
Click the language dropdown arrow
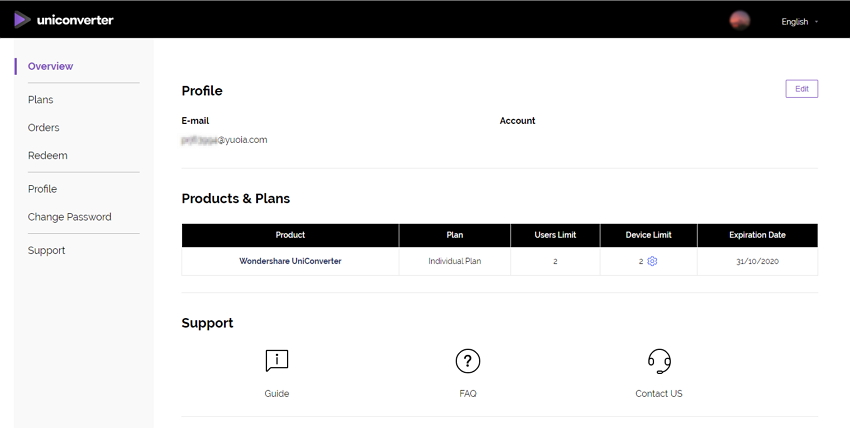click(816, 22)
